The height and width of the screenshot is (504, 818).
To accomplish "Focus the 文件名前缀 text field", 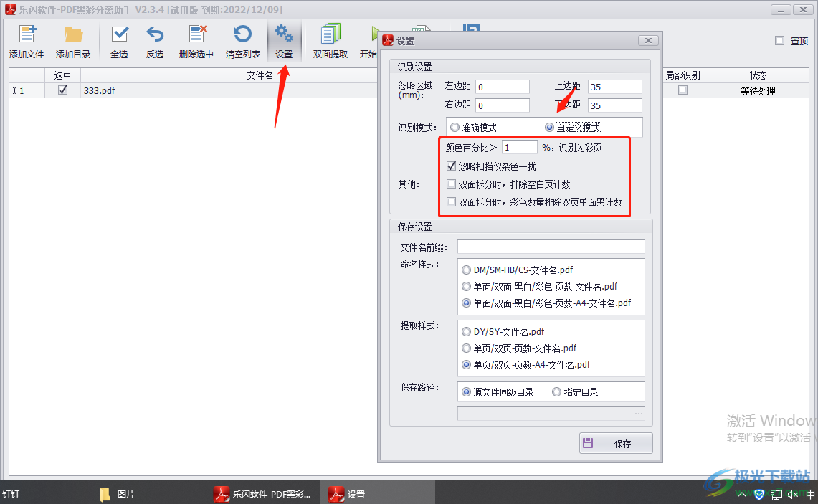I will click(551, 247).
